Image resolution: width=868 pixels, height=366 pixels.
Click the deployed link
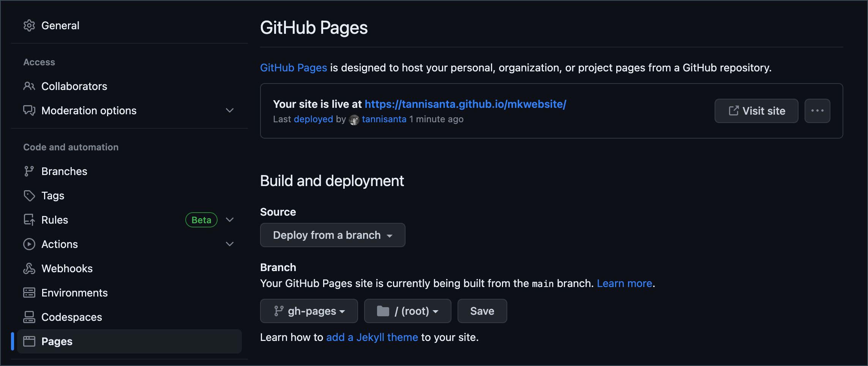[x=313, y=119]
